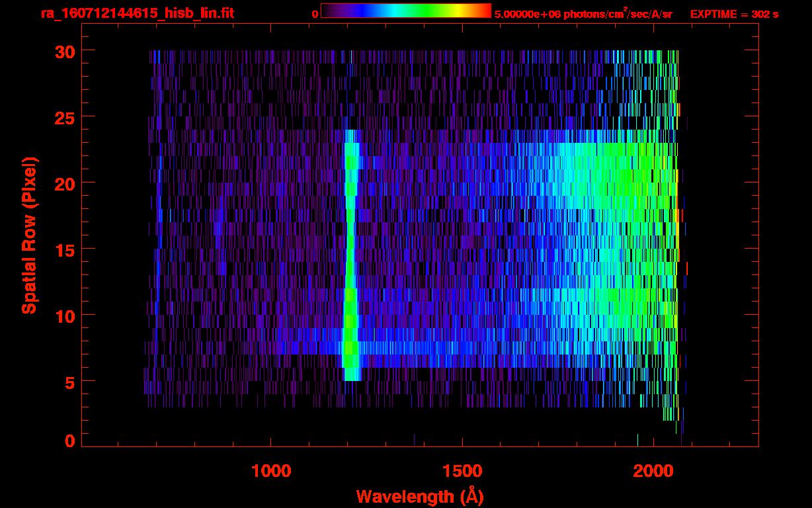This screenshot has height=508, width=812.
Task: Click the 2000 tick label on wavelength axis
Action: tap(653, 471)
